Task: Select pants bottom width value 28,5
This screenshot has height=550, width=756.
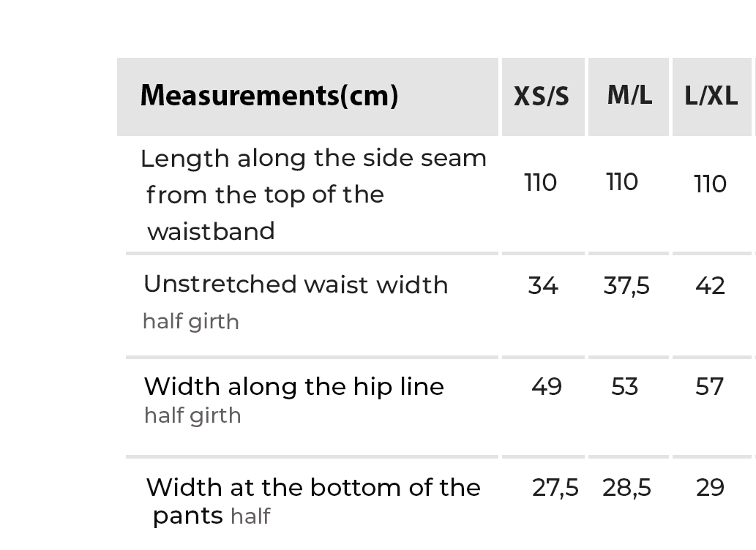Action: pos(626,488)
